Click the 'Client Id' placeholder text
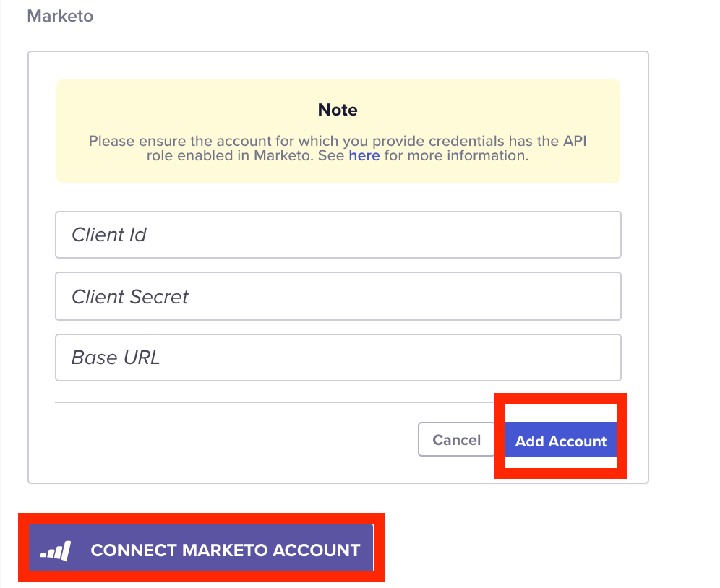720x588 pixels. pos(109,235)
